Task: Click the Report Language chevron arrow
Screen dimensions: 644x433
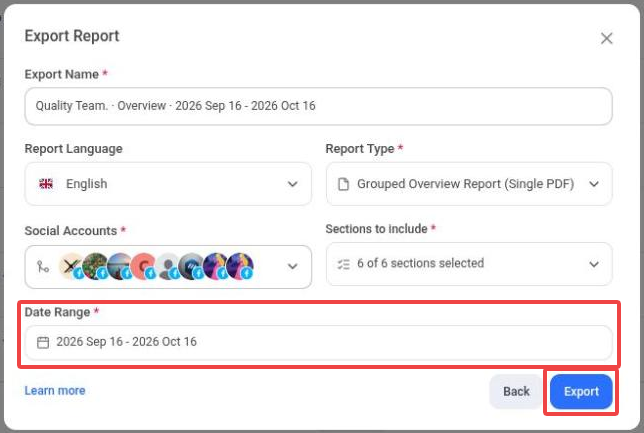Action: (x=292, y=184)
